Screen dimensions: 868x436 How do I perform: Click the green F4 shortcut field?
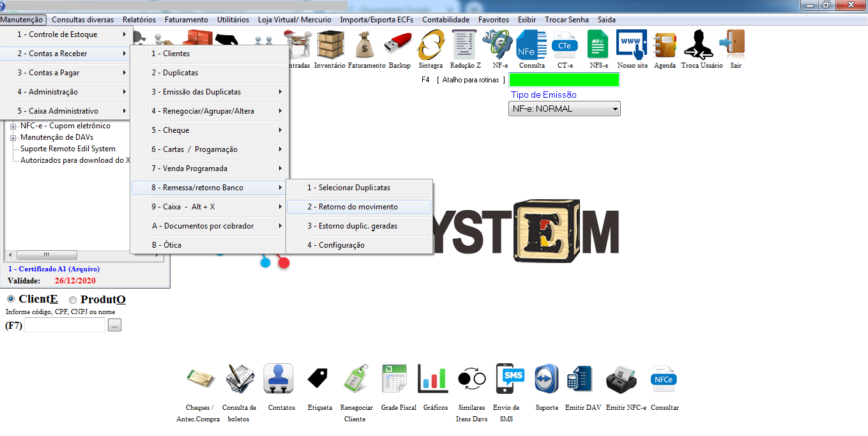tap(563, 80)
